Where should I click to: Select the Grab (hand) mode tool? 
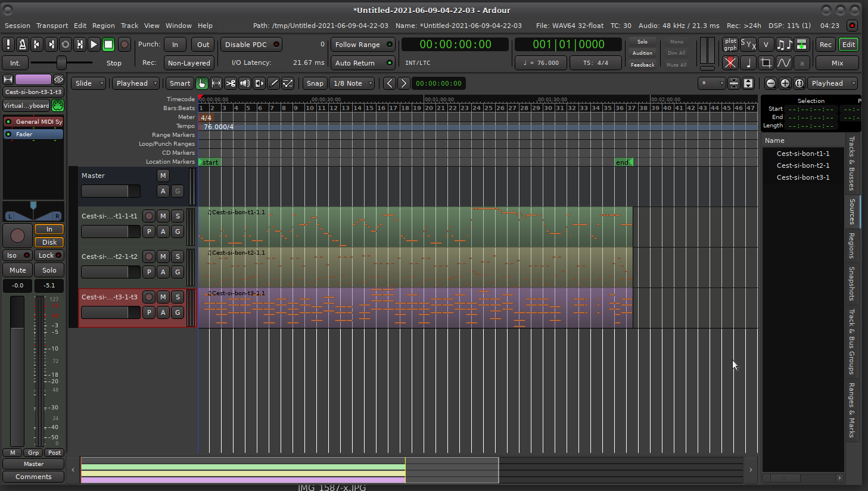[x=202, y=84]
